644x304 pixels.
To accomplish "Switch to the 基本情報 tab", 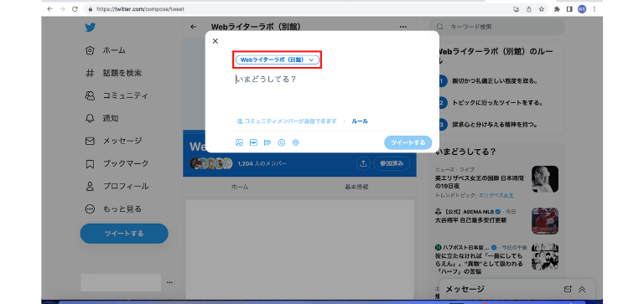I will [x=356, y=187].
